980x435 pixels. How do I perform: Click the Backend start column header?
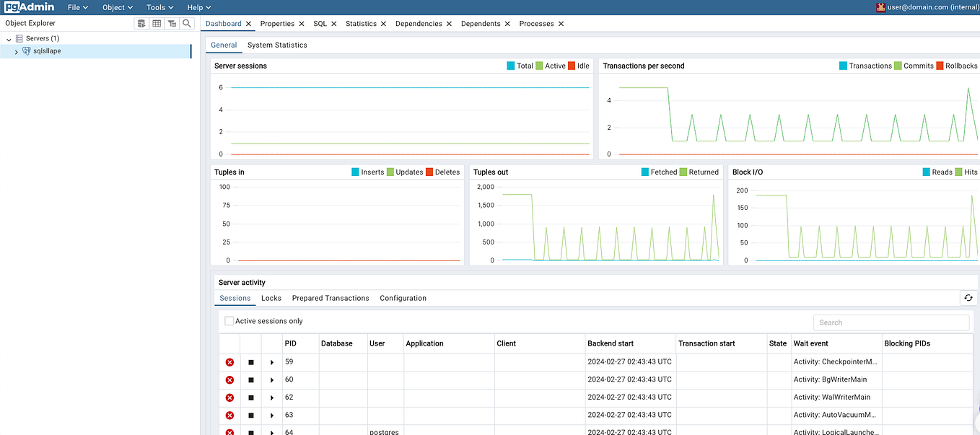click(x=611, y=343)
